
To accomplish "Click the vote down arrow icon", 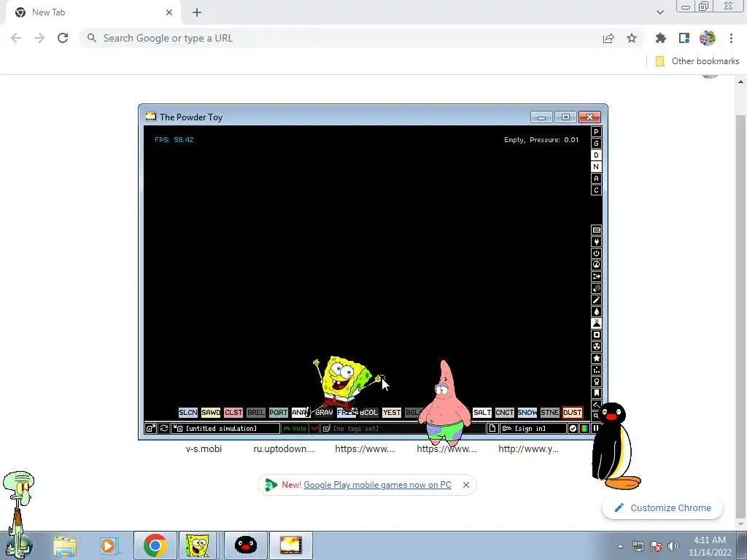I will (x=314, y=429).
